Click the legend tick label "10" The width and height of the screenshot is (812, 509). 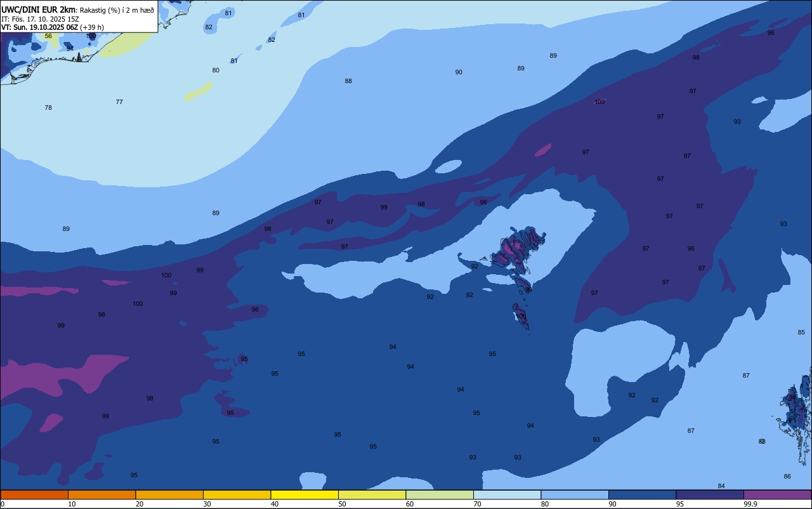[x=72, y=504]
